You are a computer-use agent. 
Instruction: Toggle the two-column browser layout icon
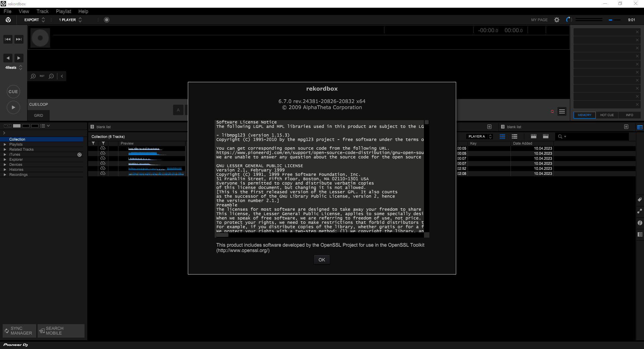pos(546,136)
